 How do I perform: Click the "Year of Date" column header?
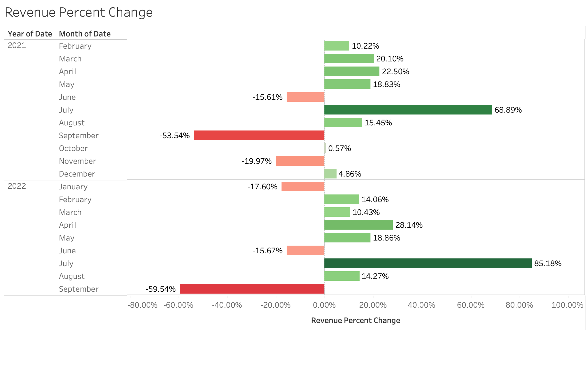30,34
